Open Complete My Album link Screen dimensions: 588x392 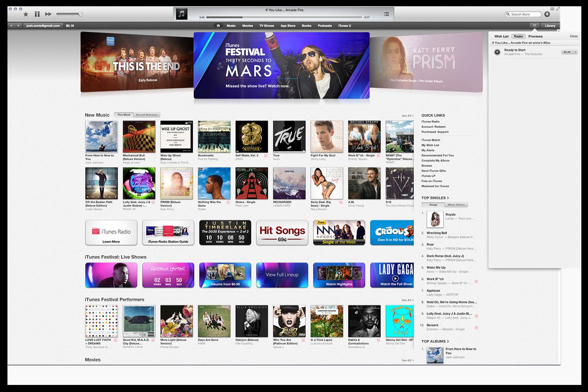click(435, 160)
